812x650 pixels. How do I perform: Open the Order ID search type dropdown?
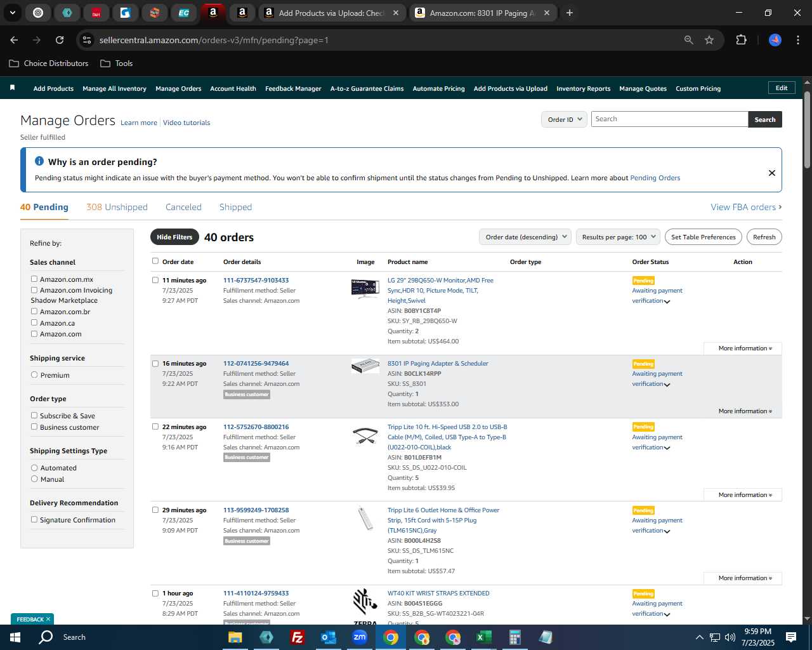pyautogui.click(x=565, y=119)
